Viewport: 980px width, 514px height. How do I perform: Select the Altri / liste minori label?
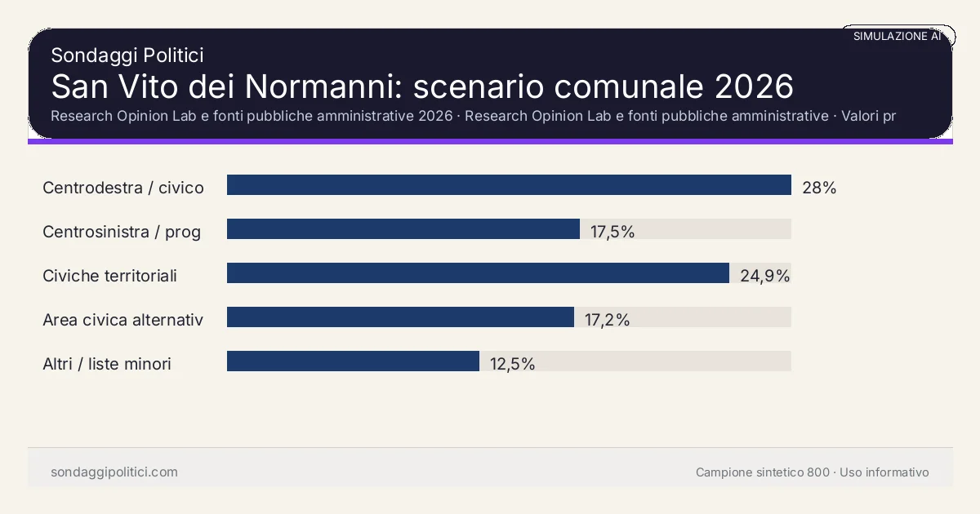(107, 364)
